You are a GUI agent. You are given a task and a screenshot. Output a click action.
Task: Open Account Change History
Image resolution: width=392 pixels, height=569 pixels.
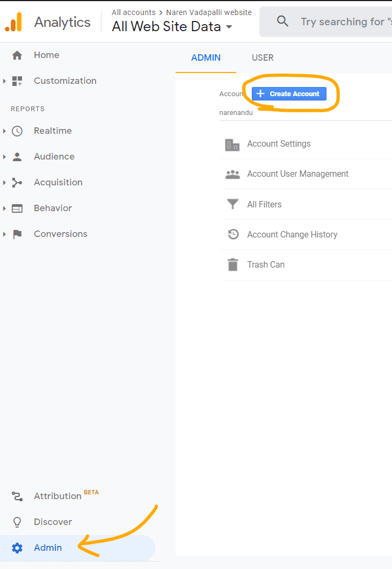click(292, 234)
